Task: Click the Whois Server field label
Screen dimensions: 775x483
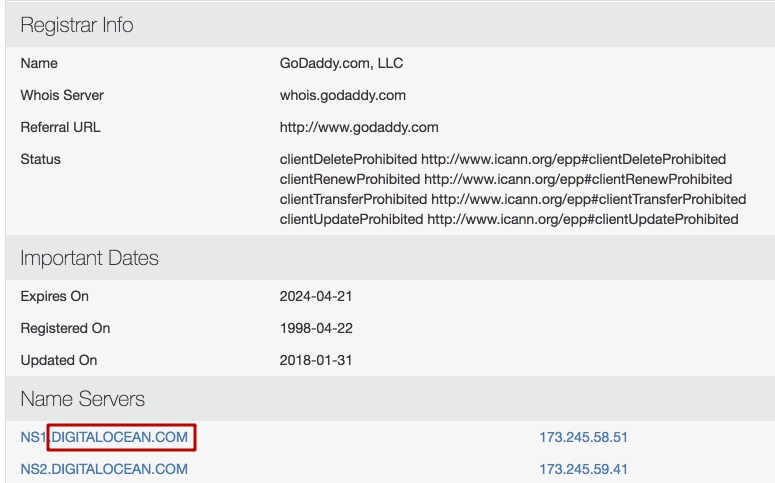Action: (x=62, y=95)
